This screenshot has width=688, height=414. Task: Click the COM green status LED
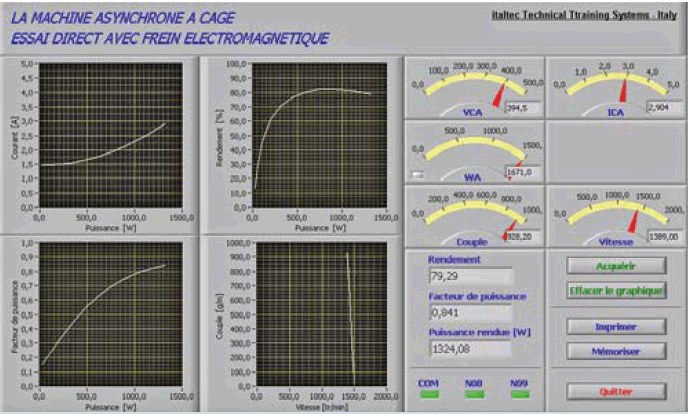430,395
